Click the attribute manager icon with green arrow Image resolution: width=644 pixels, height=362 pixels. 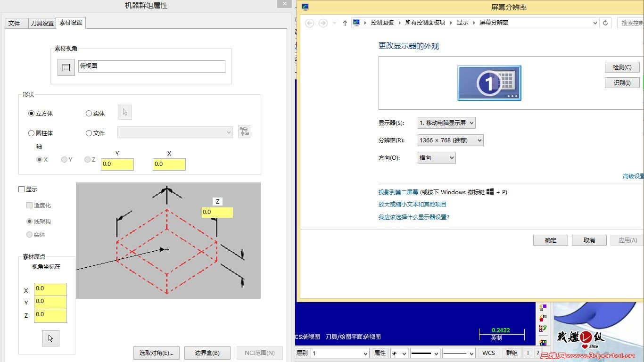pyautogui.click(x=543, y=328)
